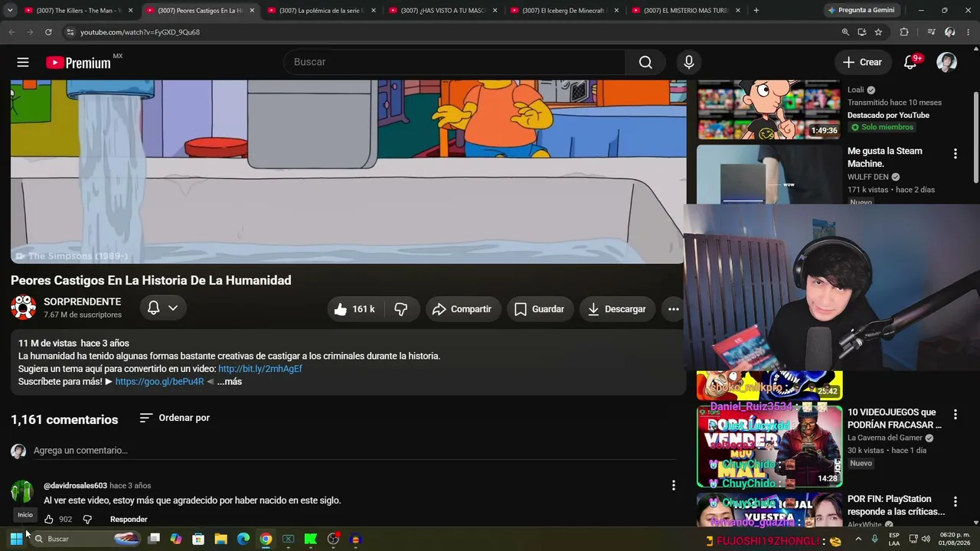Click the youtube.com address bar URL
This screenshot has width=980, height=551.
(140, 32)
